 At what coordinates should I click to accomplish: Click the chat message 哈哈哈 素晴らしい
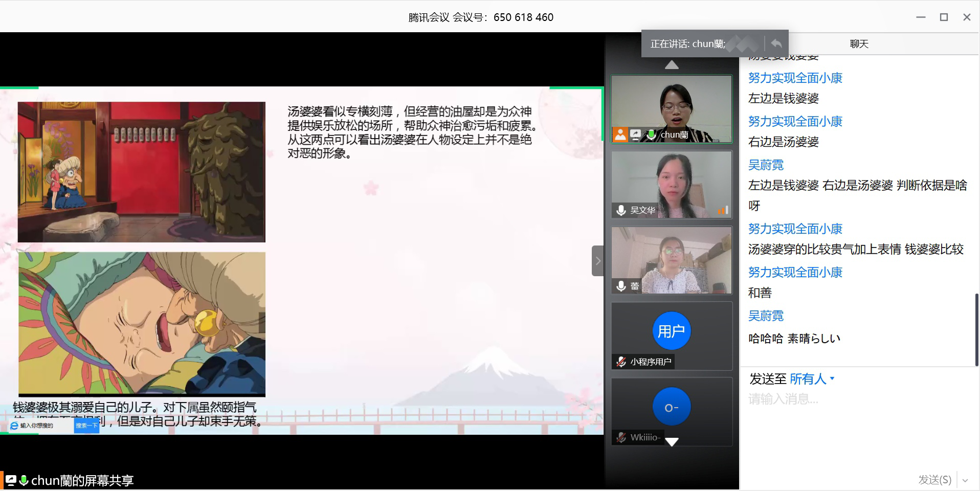click(794, 339)
